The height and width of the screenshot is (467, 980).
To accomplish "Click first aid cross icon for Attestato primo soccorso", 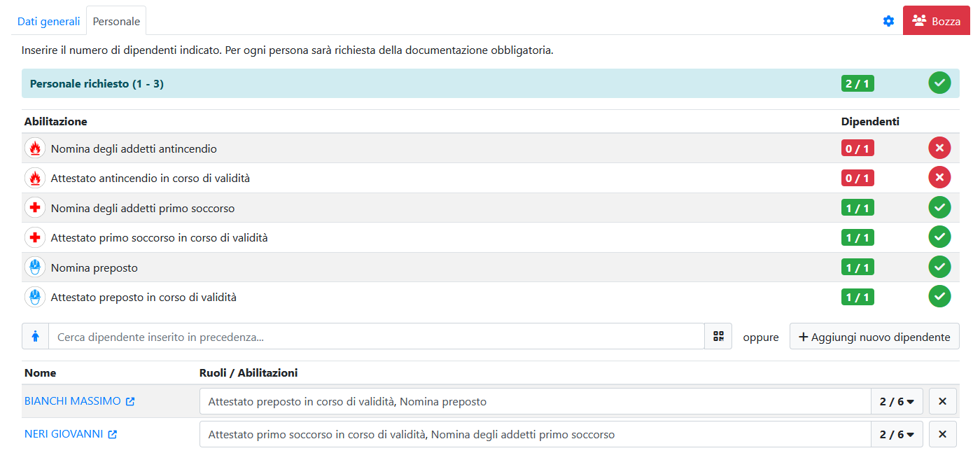I will pyautogui.click(x=35, y=238).
